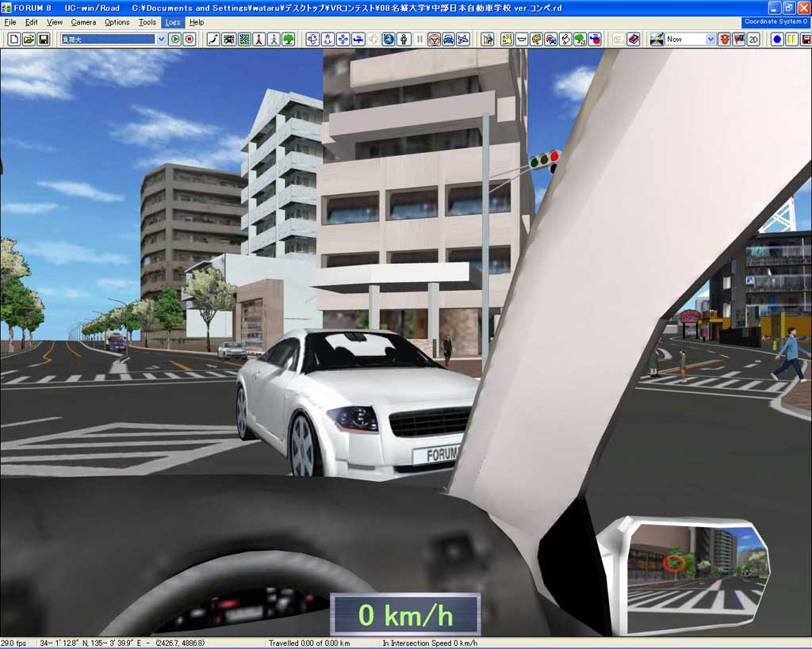Click the yellow pause bars icon
The height and width of the screenshot is (649, 812).
[x=792, y=40]
